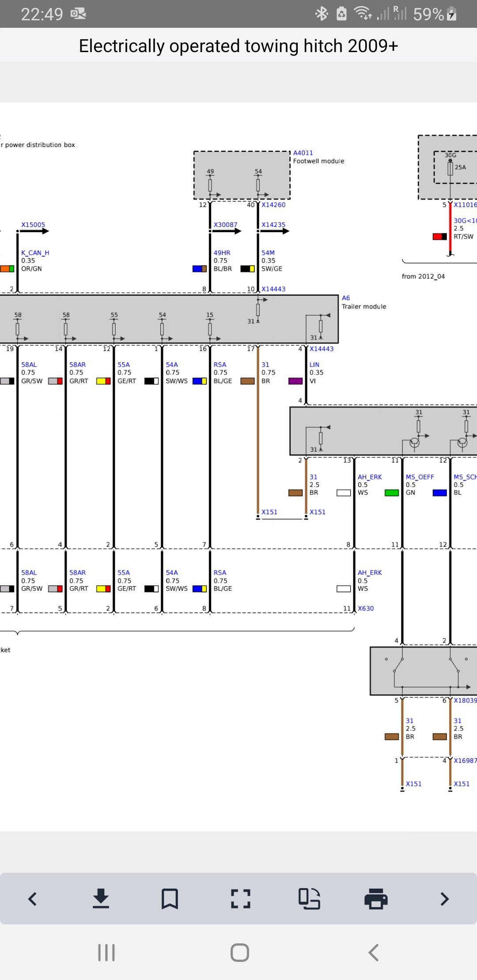The width and height of the screenshot is (477, 980).
Task: Select the 49HR signal label
Action: tap(222, 253)
